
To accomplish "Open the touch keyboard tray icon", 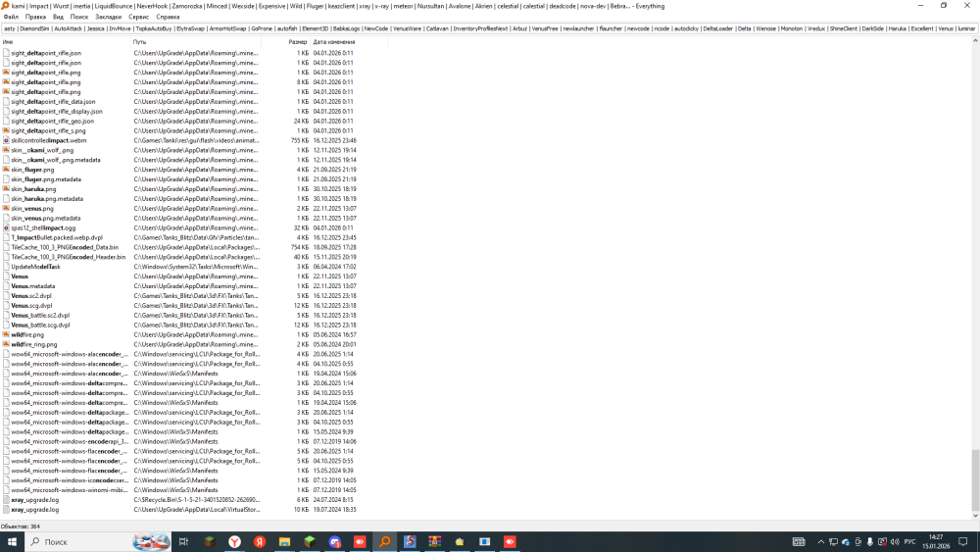I will tap(799, 541).
